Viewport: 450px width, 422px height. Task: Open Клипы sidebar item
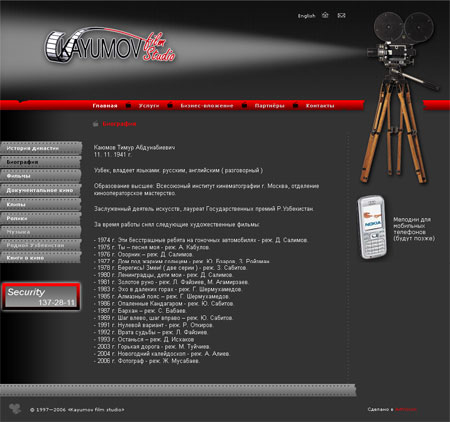coord(41,204)
